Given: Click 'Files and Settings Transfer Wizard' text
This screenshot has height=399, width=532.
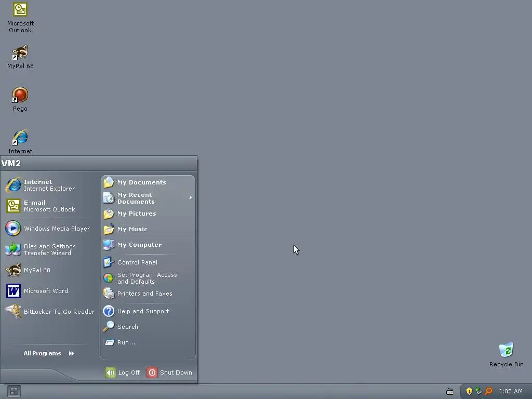Looking at the screenshot, I should point(49,250).
